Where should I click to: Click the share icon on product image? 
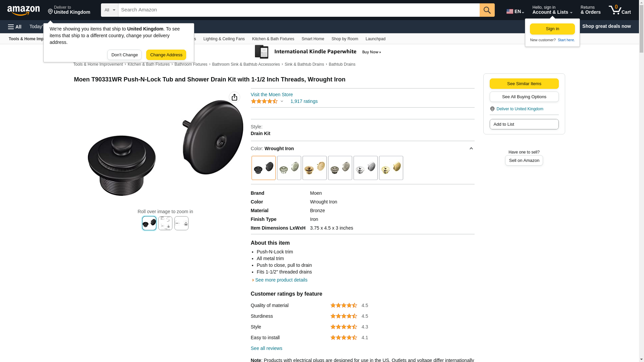tap(234, 97)
